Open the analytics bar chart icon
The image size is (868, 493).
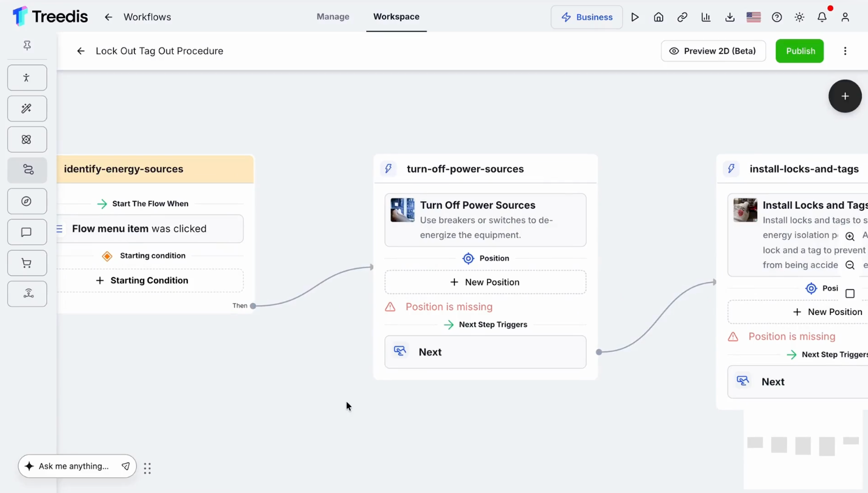pos(706,17)
